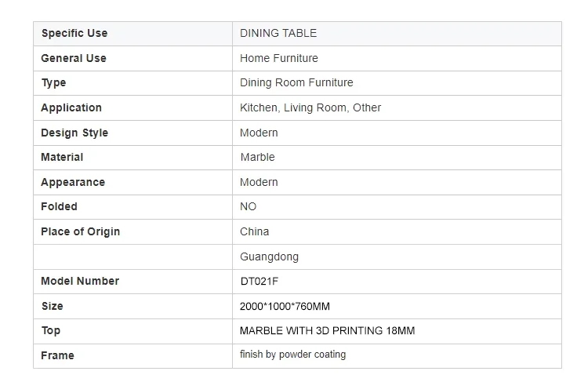Screen dimensions: 588x382
Task: Select the 'NO' value for Folded
Action: click(249, 206)
